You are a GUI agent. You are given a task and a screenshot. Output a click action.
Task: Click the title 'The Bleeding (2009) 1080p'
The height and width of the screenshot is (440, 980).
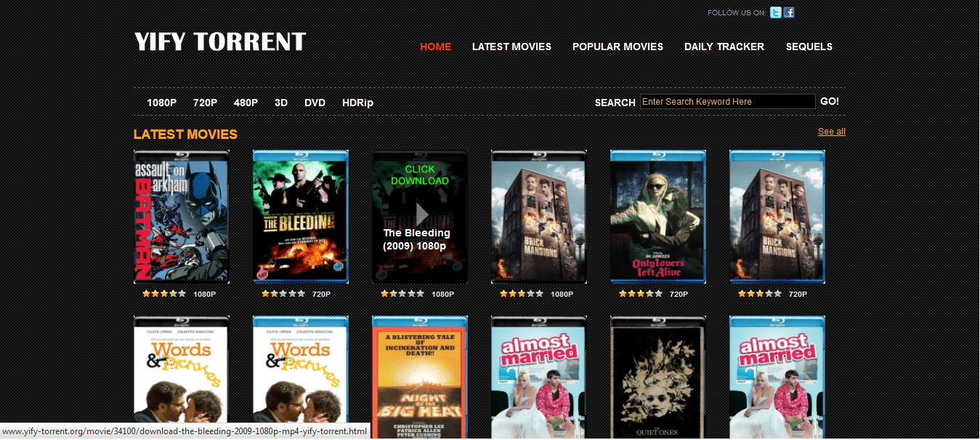pos(417,239)
